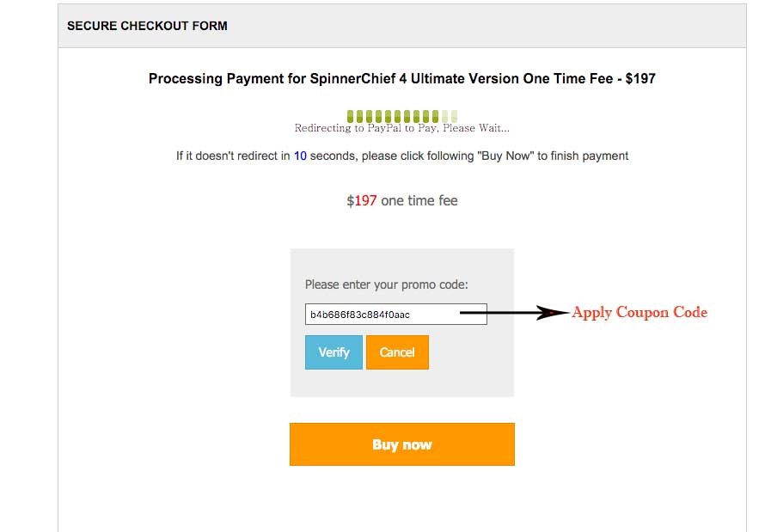
Task: Focus the promo code input field
Action: tap(395, 314)
